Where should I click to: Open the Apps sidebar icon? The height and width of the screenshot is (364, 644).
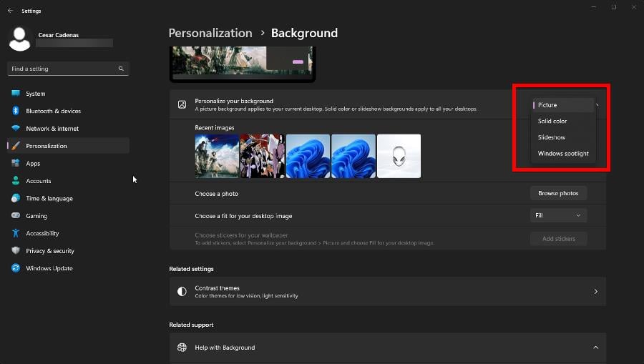15,164
